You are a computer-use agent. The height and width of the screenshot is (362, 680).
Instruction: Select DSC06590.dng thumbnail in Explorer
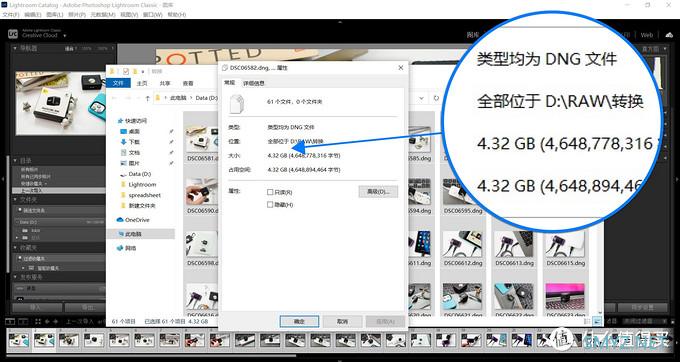(202, 192)
